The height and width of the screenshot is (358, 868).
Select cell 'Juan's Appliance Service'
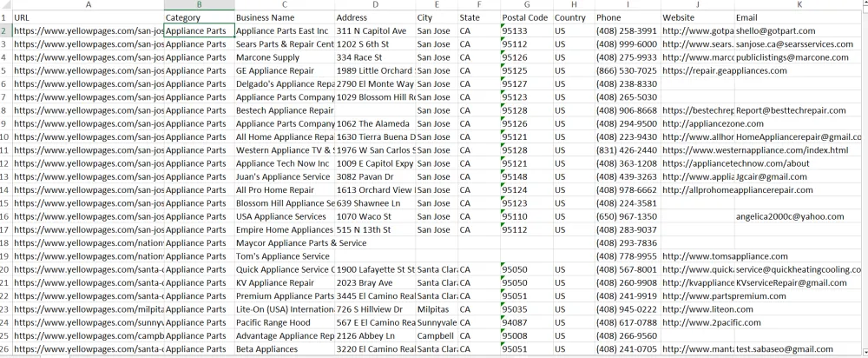pyautogui.click(x=285, y=176)
